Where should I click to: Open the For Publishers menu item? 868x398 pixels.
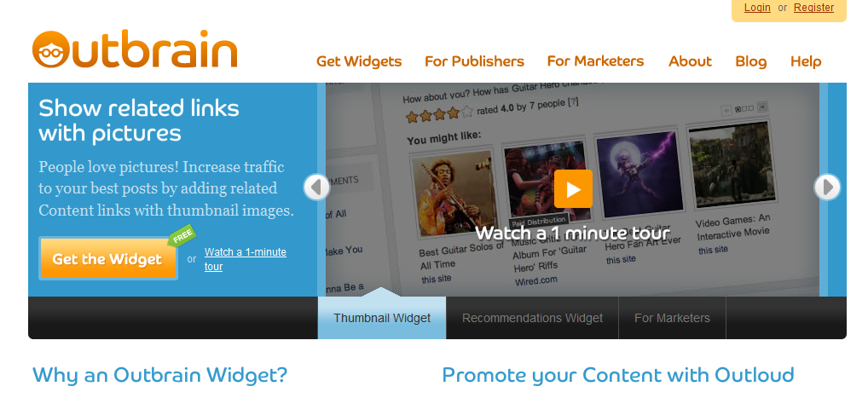pos(474,61)
